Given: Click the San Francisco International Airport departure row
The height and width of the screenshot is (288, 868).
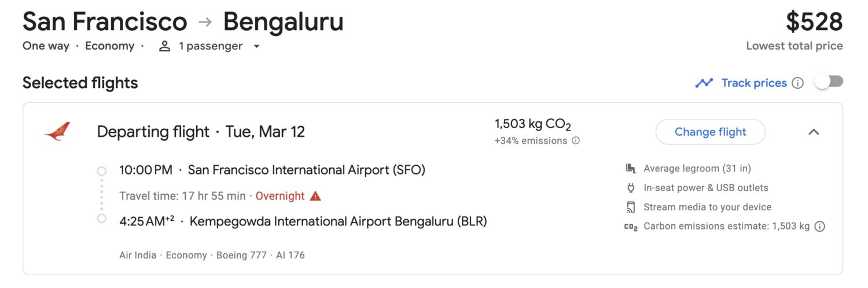Looking at the screenshot, I should pos(273,170).
